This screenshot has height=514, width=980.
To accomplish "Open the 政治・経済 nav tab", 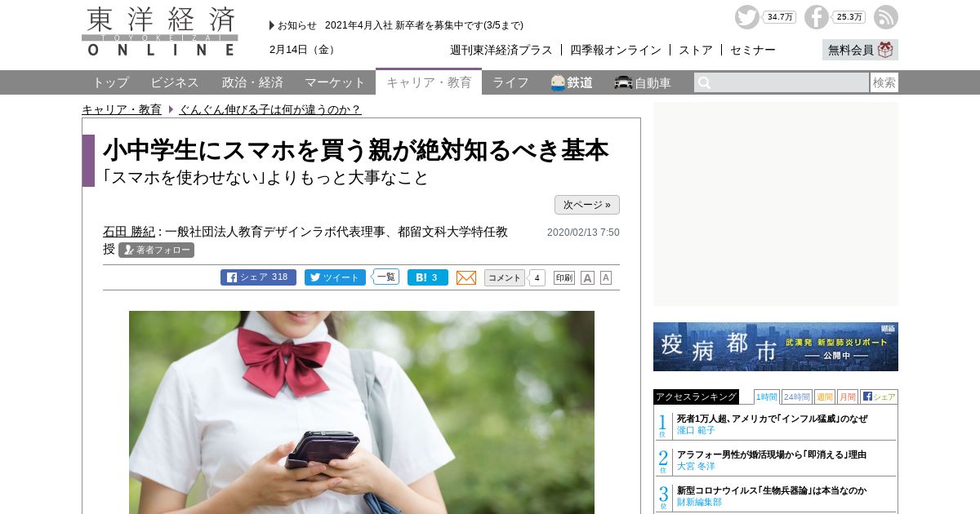I will (252, 82).
